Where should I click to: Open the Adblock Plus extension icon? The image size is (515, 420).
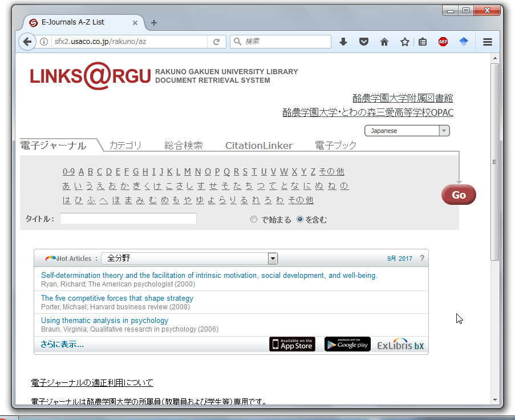click(x=443, y=42)
